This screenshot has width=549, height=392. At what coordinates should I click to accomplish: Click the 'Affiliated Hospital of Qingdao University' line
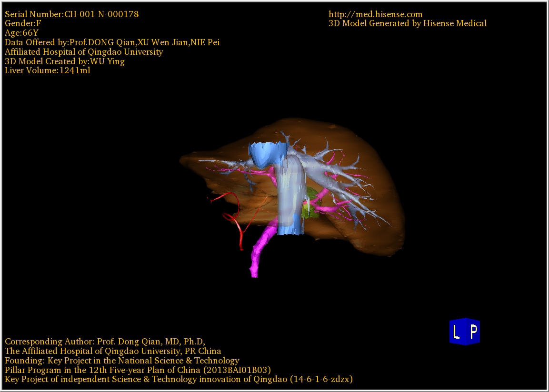pyautogui.click(x=84, y=52)
